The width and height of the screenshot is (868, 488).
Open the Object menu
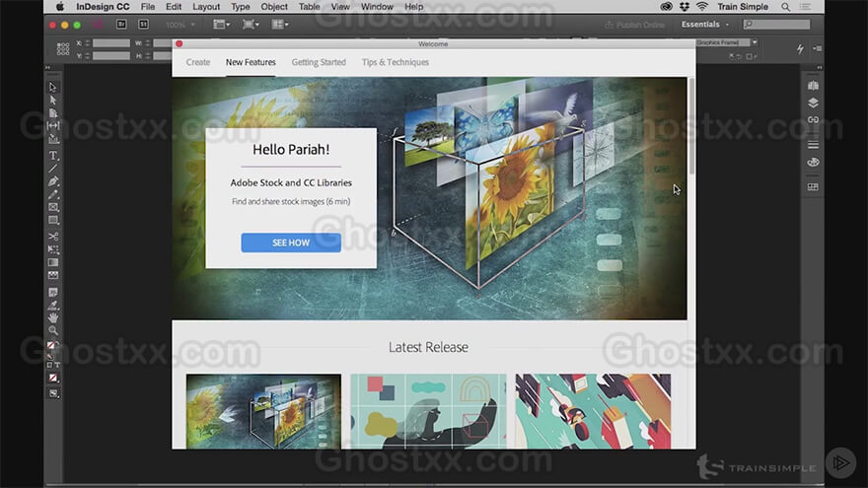point(274,7)
